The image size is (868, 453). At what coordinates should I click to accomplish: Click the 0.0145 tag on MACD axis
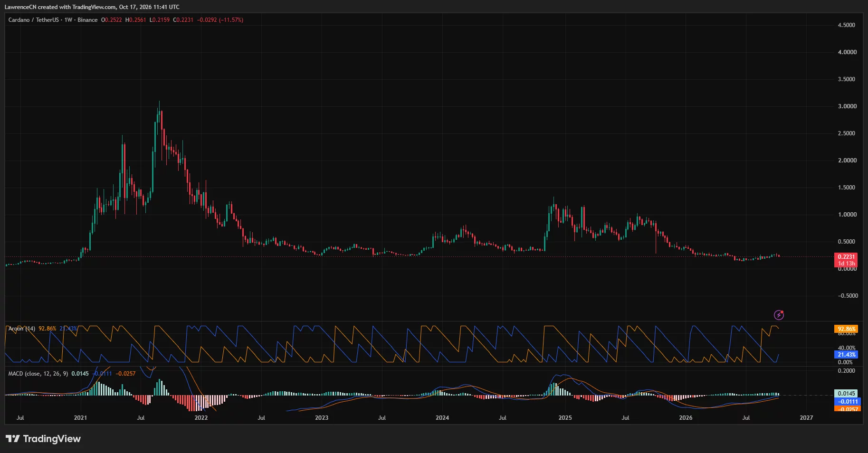(846, 393)
